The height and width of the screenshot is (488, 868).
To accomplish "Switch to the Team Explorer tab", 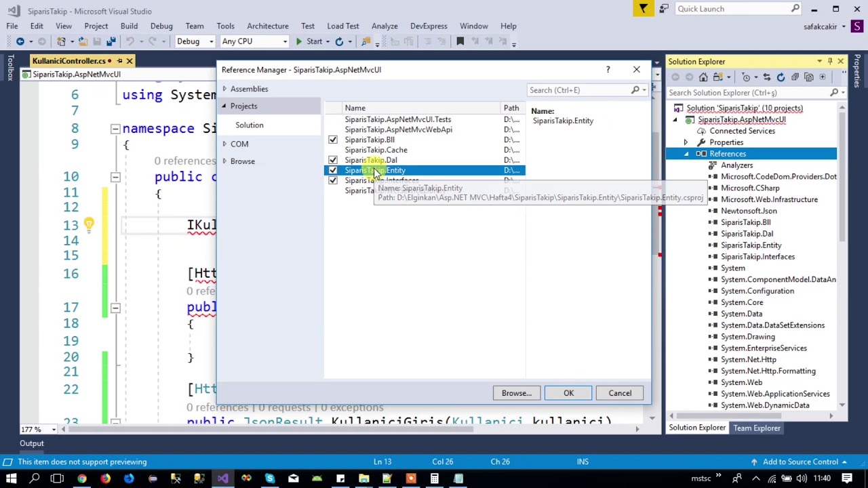I will (757, 428).
